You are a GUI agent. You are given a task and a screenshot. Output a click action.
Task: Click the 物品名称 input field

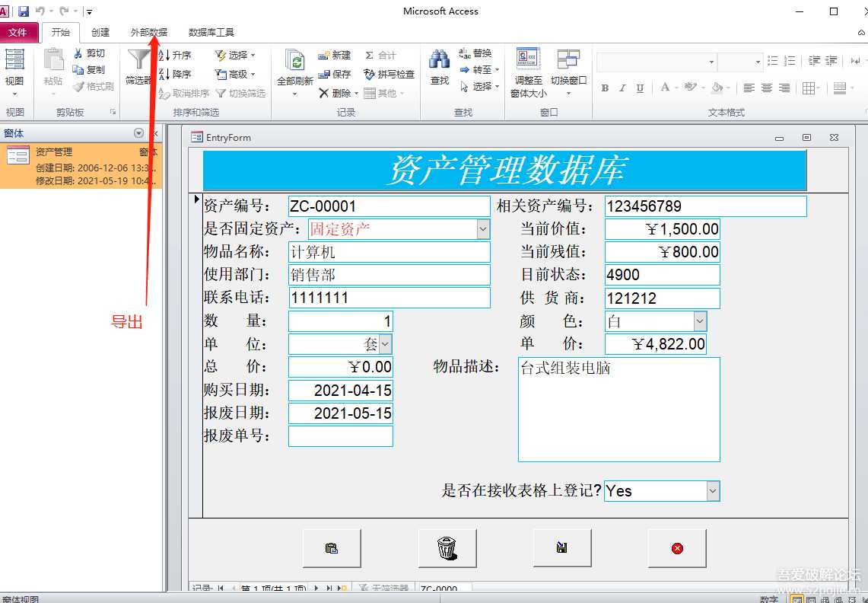pos(389,252)
